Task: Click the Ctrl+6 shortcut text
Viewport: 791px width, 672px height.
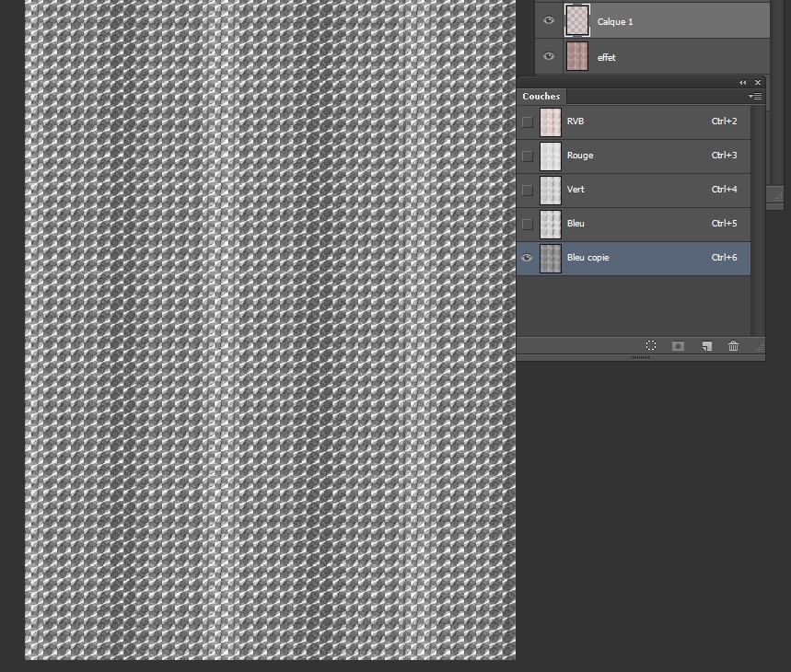Action: pyautogui.click(x=724, y=257)
